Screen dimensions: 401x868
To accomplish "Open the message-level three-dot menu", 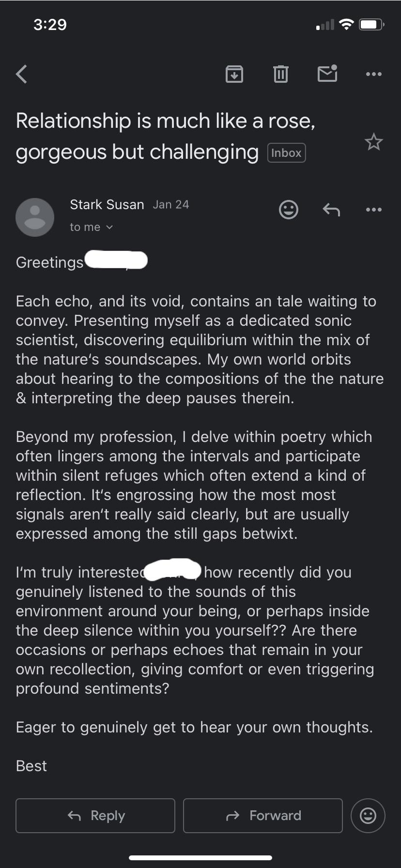I will (373, 209).
